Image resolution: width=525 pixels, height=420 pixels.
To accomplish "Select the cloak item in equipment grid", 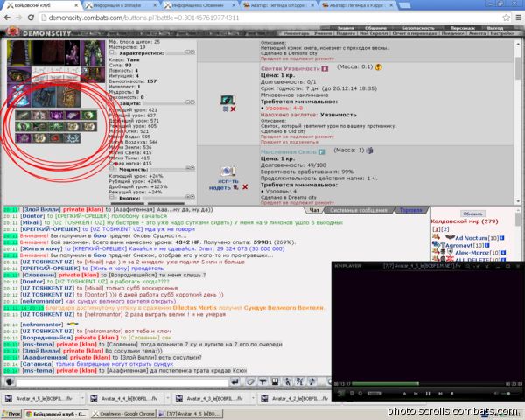I will (19, 52).
